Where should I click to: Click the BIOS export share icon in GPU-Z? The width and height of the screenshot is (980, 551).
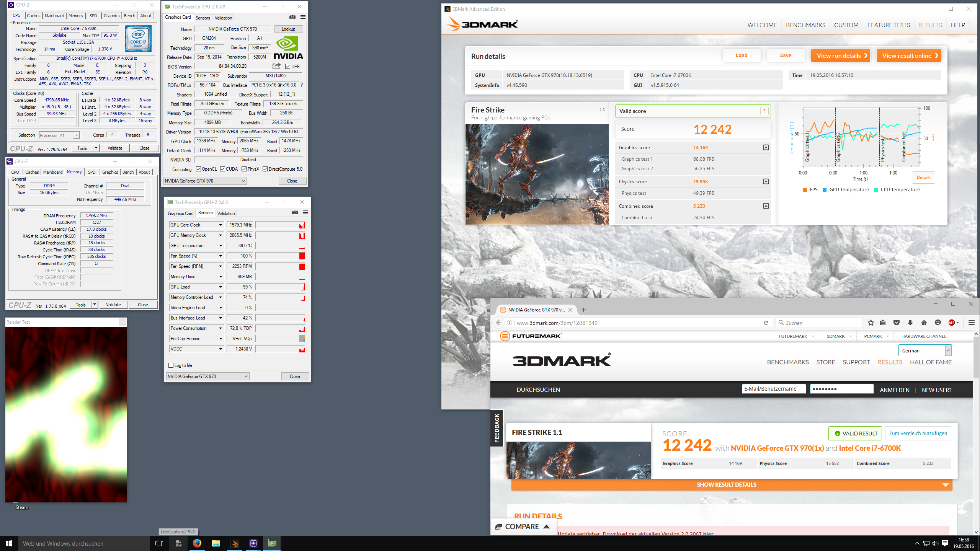[x=276, y=66]
